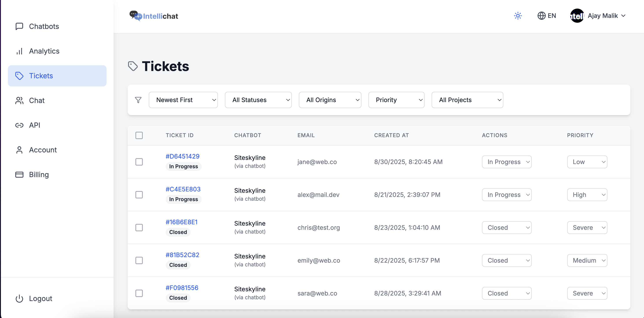Open ticket #16B6E8E1 details link
644x318 pixels.
tap(181, 222)
